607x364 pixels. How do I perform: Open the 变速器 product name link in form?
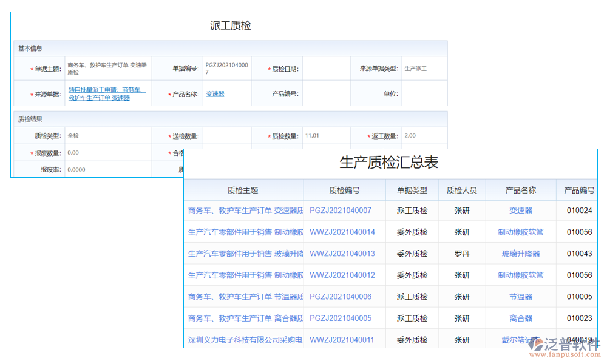(x=215, y=93)
